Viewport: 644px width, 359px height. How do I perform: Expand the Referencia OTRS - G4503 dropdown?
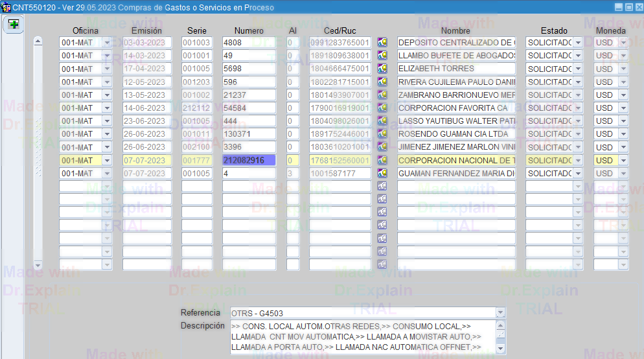pos(500,313)
